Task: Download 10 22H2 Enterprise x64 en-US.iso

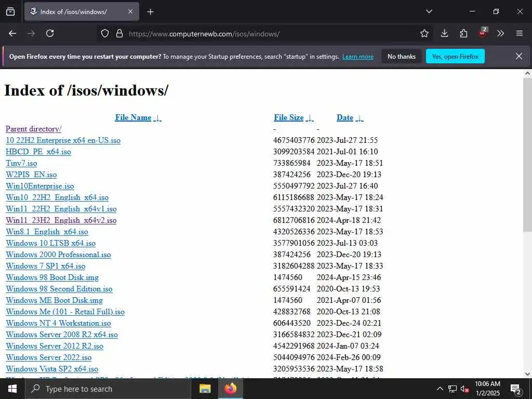Action: click(63, 140)
